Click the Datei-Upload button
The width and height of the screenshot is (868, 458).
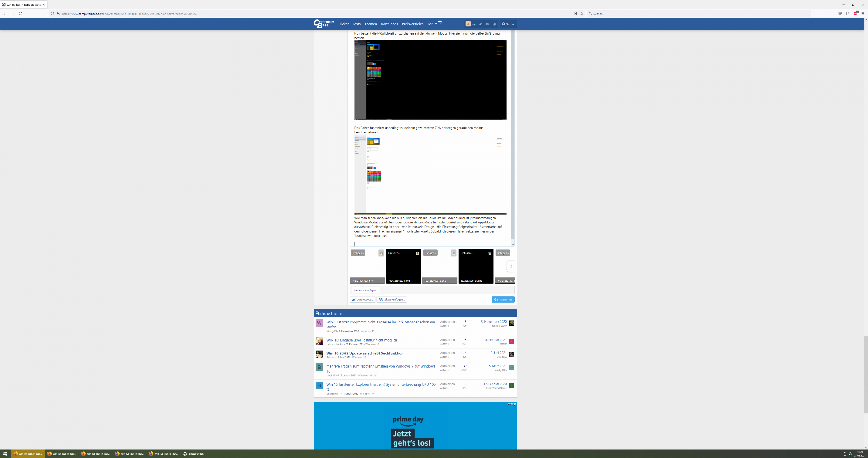tap(363, 299)
